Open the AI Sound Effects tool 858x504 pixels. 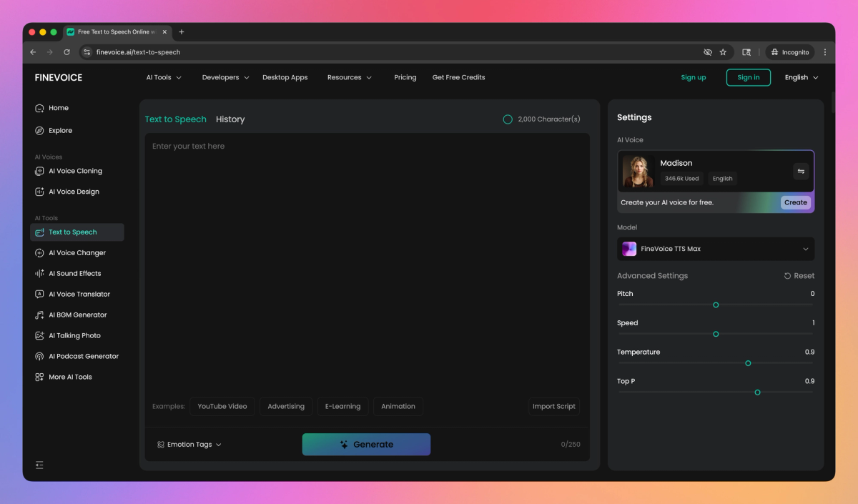click(74, 273)
